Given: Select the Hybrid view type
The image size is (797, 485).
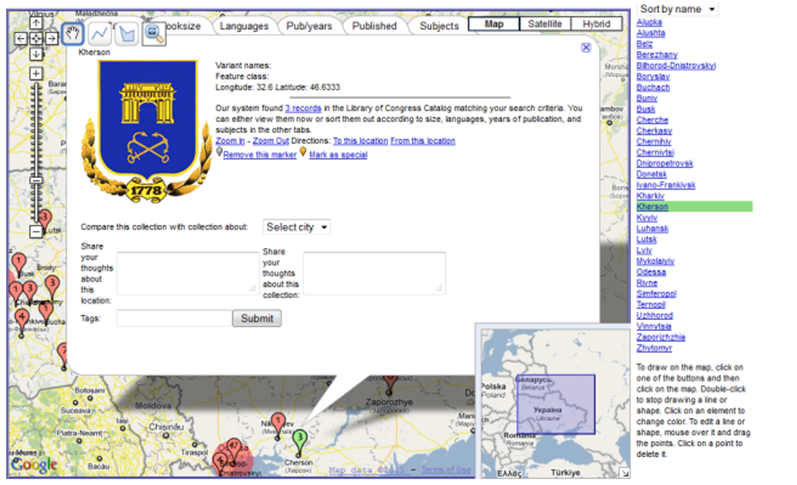Looking at the screenshot, I should coord(596,24).
